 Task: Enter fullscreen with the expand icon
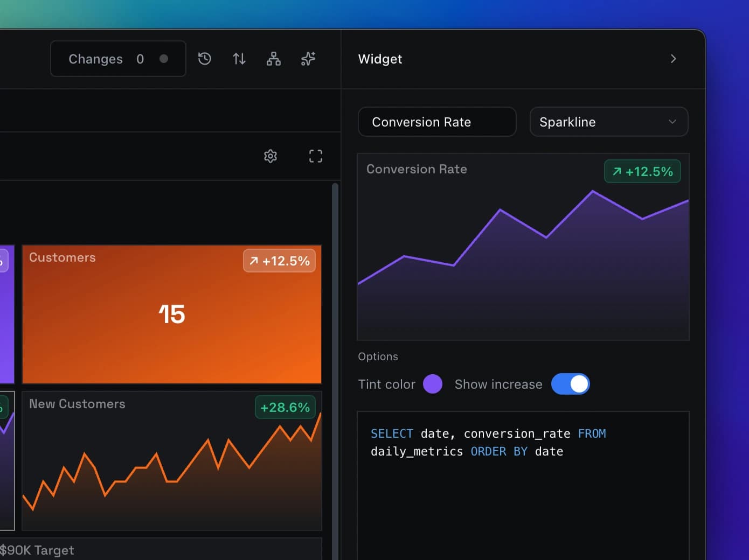(315, 156)
